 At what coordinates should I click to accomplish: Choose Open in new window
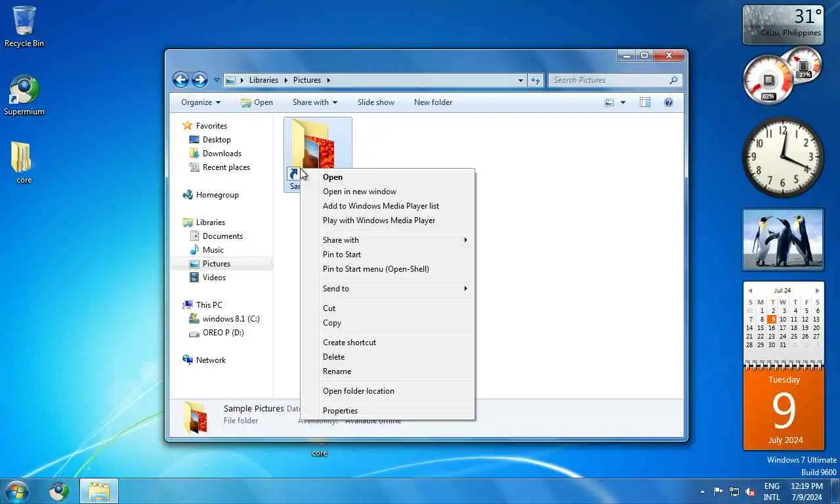387,192
